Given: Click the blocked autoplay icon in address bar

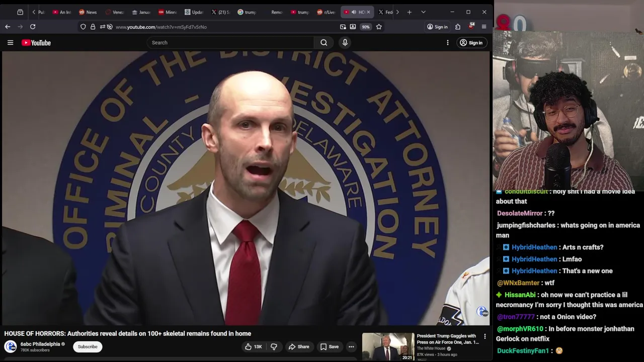Looking at the screenshot, I should coord(110,27).
